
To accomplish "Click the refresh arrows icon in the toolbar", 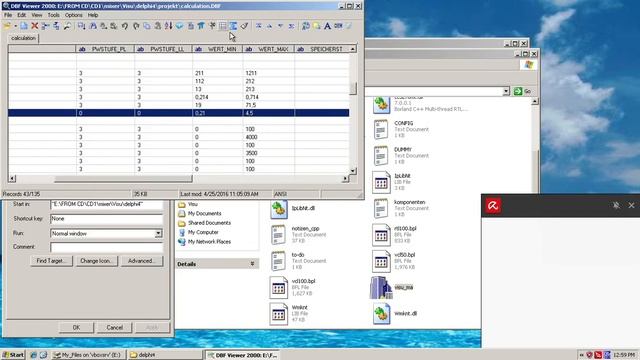I will point(306,26).
